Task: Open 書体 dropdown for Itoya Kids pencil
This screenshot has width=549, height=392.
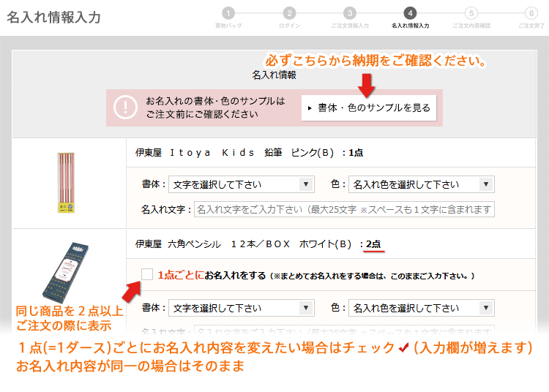Action: (242, 184)
